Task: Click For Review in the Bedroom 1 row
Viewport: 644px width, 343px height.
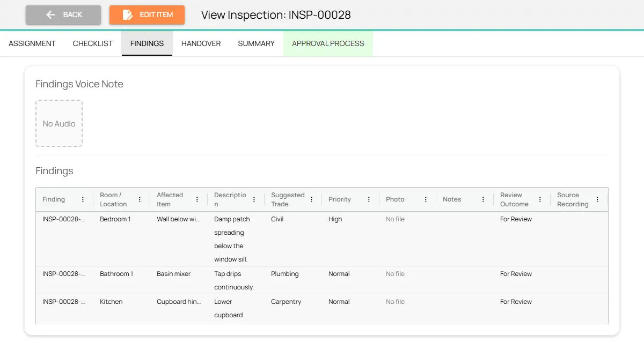Action: pos(516,219)
